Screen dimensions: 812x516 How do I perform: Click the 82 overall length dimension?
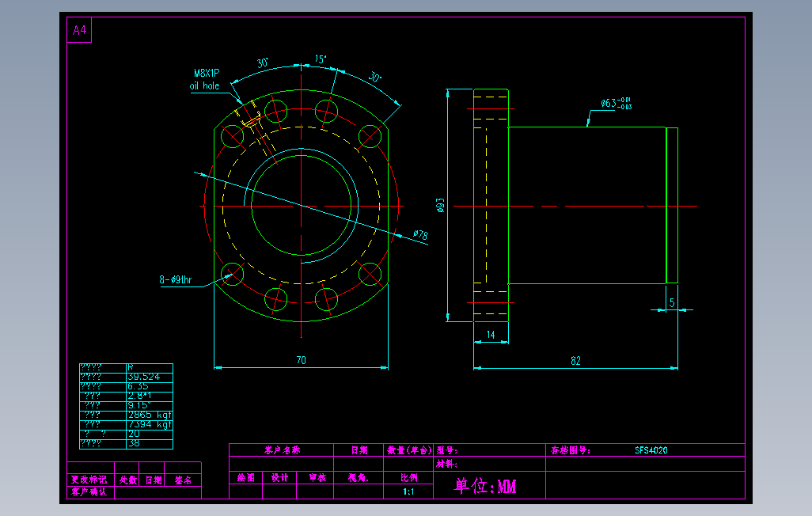[575, 361]
